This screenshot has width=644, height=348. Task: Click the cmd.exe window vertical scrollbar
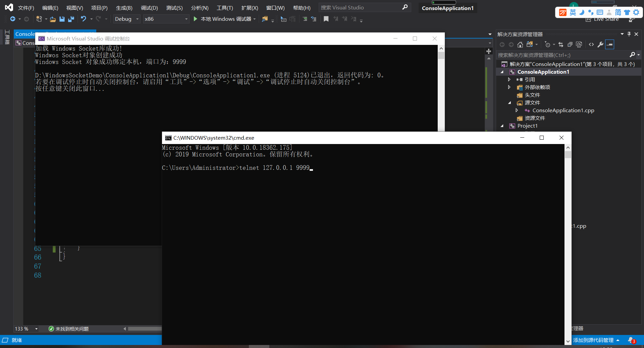pyautogui.click(x=568, y=245)
